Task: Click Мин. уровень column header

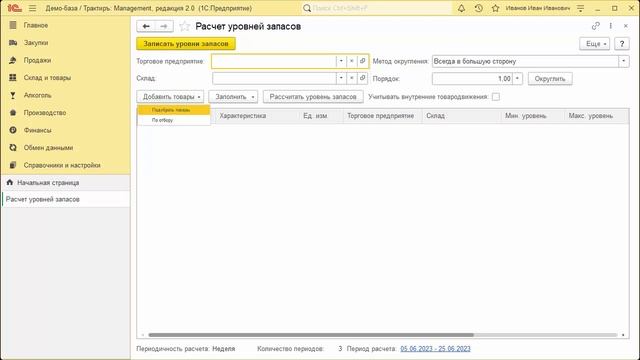Action: click(x=533, y=116)
